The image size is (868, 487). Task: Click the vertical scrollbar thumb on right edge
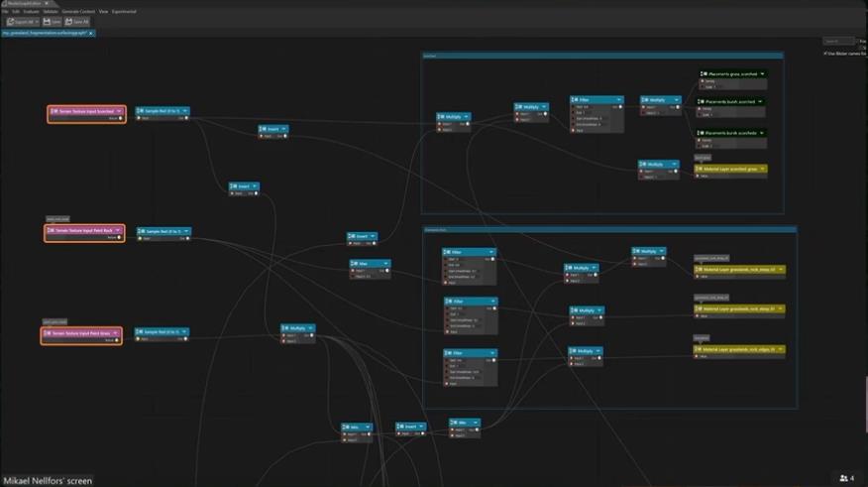click(x=866, y=404)
